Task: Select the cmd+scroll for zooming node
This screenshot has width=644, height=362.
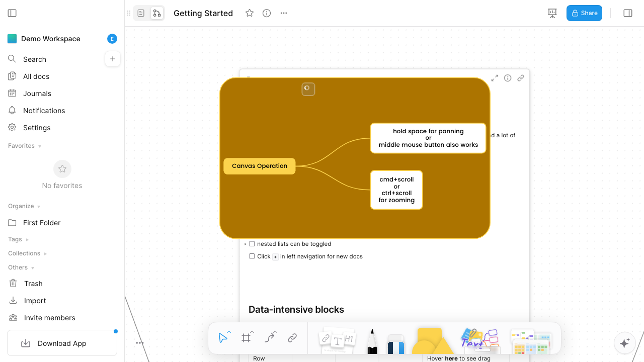Action: (396, 190)
